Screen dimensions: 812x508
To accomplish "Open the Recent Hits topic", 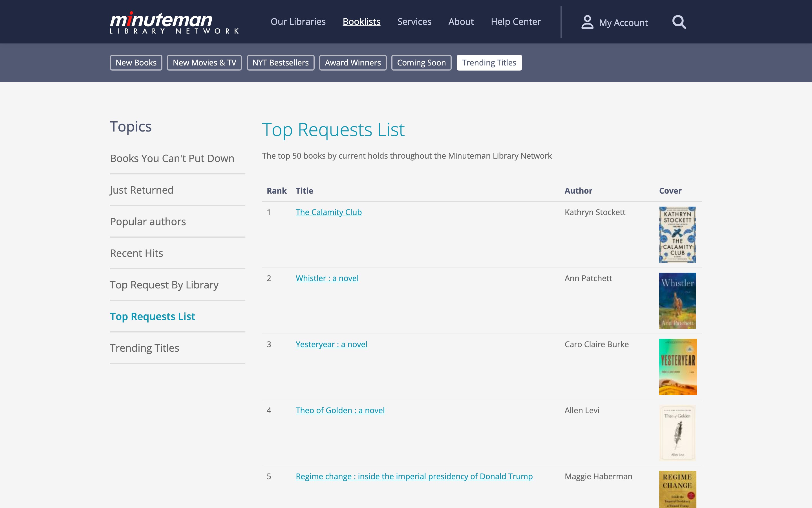I will click(136, 253).
